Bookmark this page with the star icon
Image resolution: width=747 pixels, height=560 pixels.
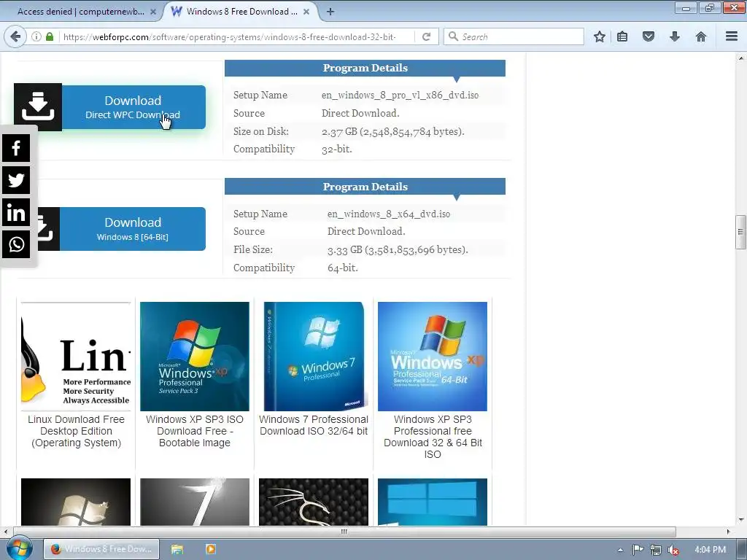pos(600,36)
